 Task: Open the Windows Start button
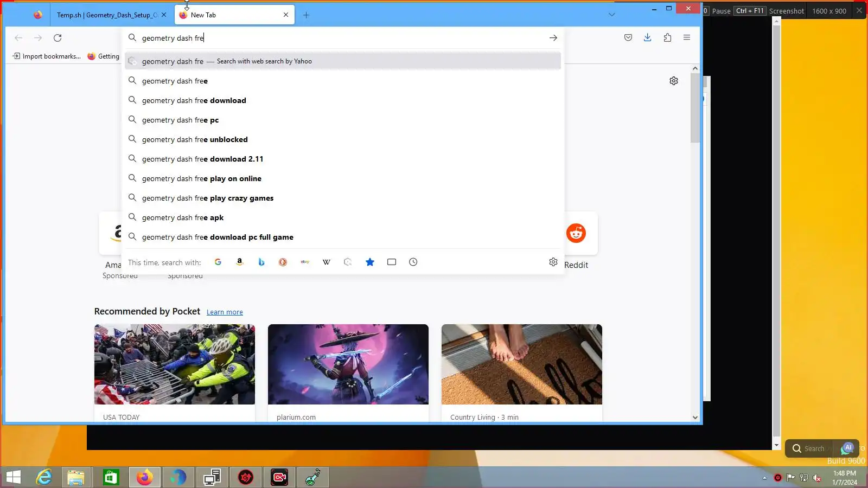(13, 478)
